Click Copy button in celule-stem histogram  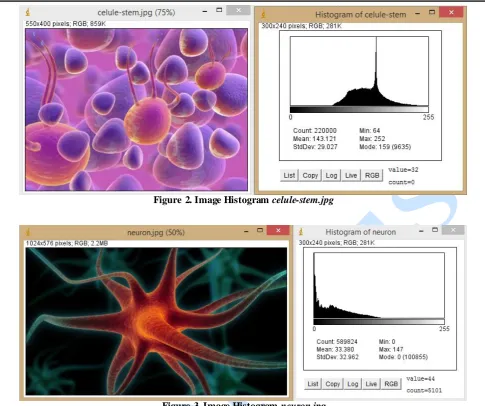[x=310, y=175]
